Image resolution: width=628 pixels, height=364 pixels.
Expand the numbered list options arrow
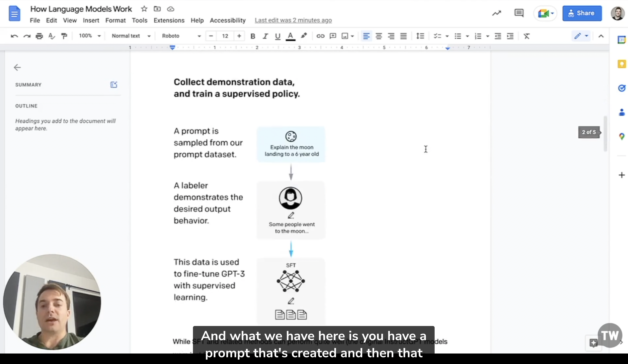pyautogui.click(x=488, y=36)
